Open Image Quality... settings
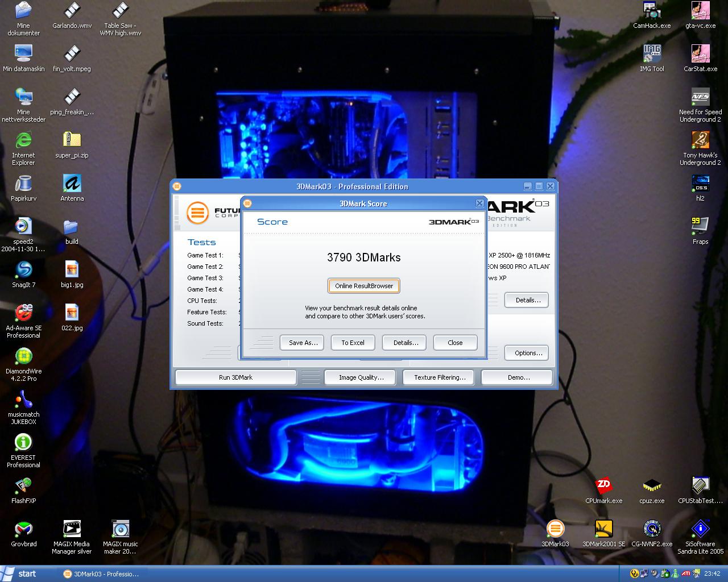This screenshot has height=582, width=728. (x=361, y=377)
